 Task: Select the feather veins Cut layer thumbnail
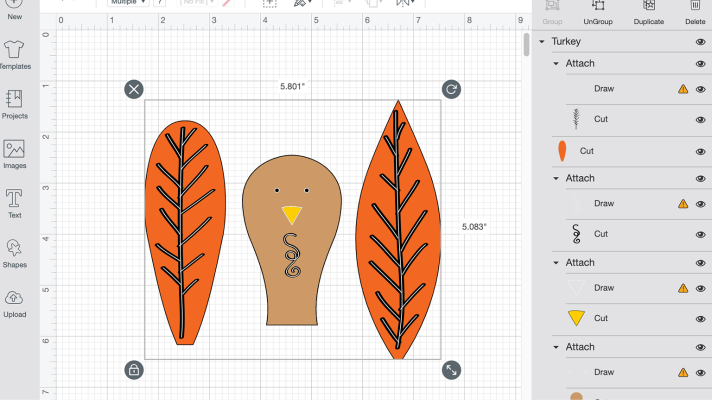coord(576,119)
